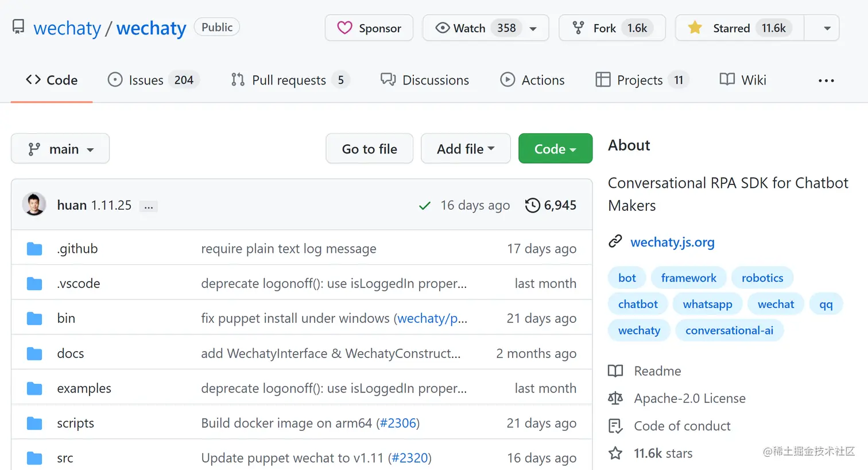
Task: Switch to the Issues tab
Action: 153,80
